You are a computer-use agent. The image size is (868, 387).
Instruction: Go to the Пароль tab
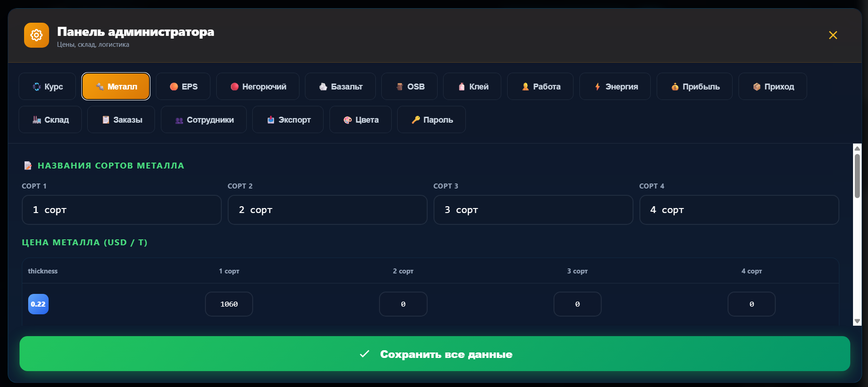click(x=431, y=119)
